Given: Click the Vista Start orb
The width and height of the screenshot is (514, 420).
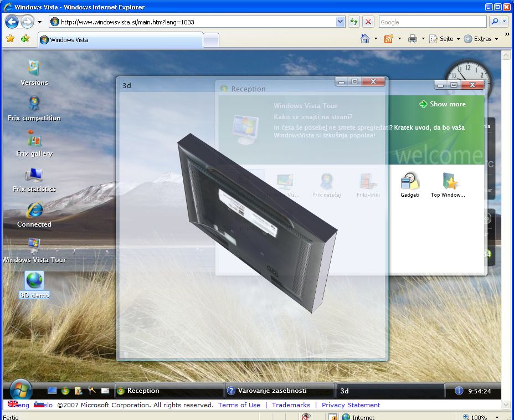Looking at the screenshot, I should tap(21, 390).
